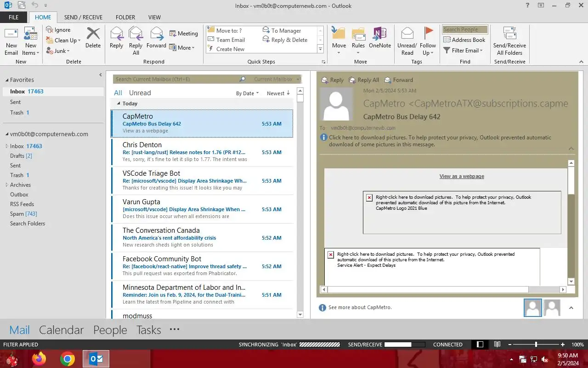Mark message as Unread/Read

[x=407, y=41]
